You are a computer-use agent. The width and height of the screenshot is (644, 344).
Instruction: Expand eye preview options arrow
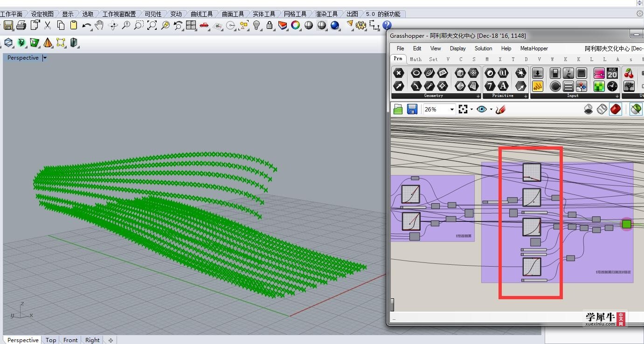(491, 109)
